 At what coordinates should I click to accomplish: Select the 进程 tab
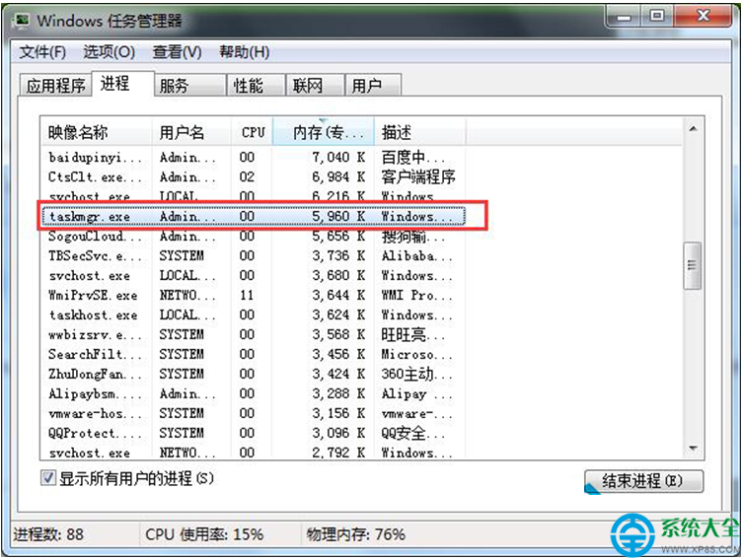pos(122,84)
